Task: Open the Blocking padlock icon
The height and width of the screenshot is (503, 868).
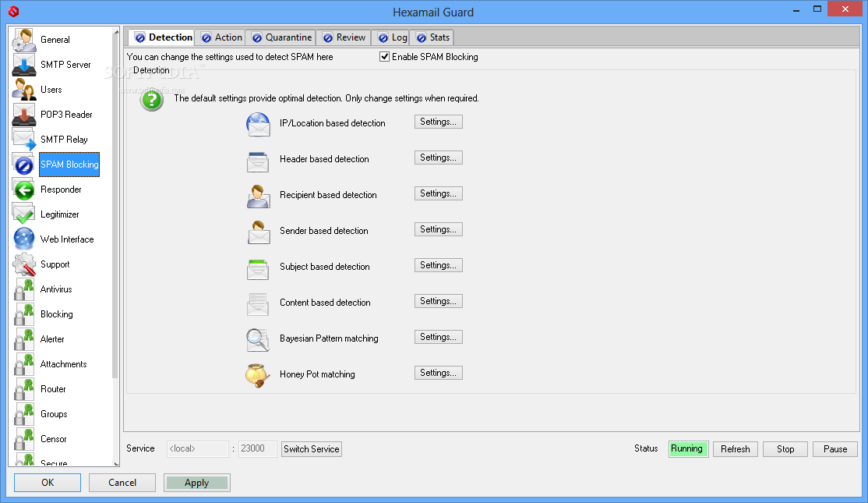Action: [24, 314]
